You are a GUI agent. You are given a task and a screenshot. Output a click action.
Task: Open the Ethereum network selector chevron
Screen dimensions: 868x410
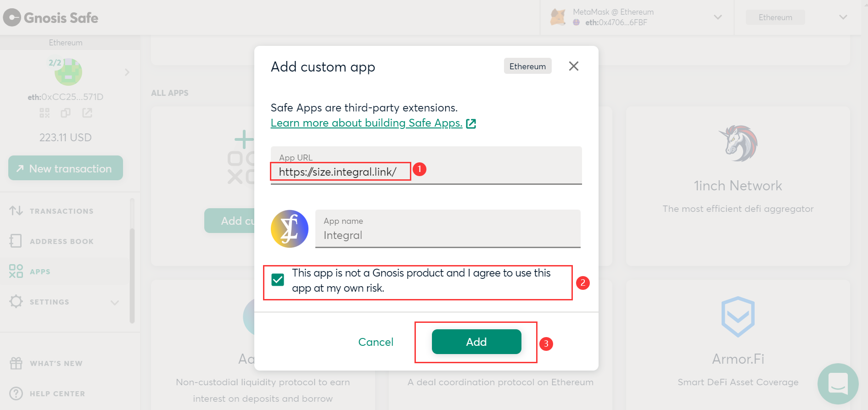tap(843, 17)
